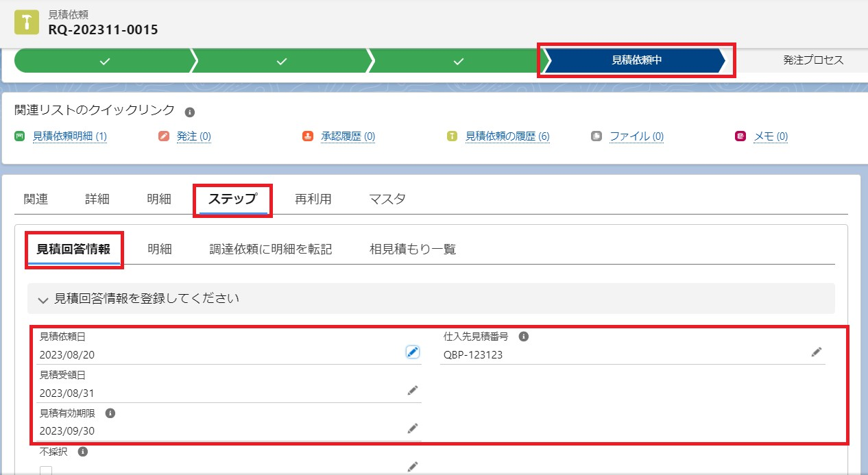Click the 2023/08/20 date value

click(67, 355)
